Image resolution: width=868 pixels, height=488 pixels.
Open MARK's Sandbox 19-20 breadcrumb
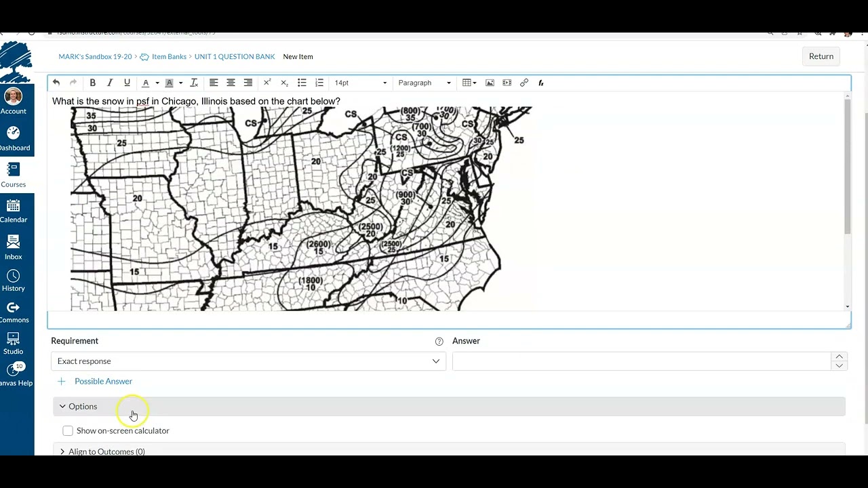(x=95, y=56)
